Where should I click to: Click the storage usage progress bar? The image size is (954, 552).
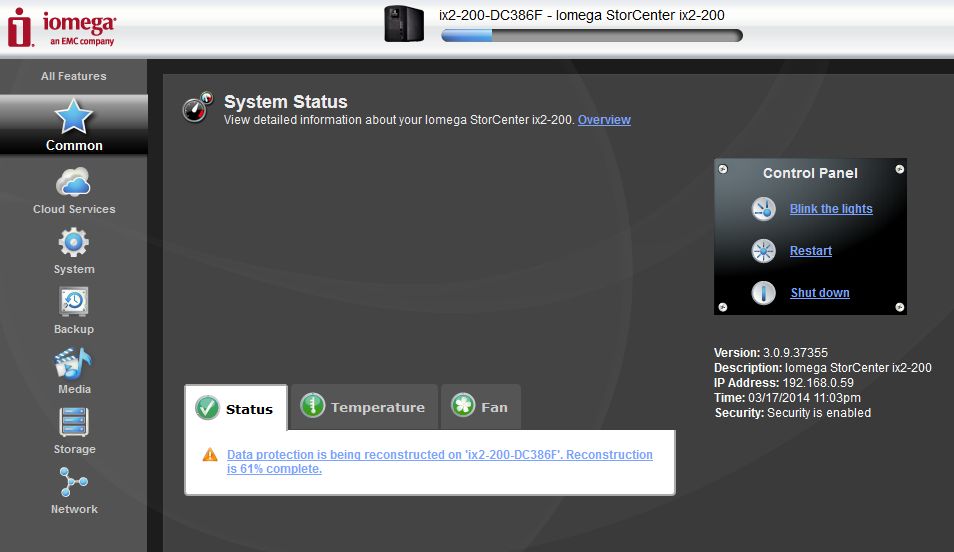(x=591, y=35)
